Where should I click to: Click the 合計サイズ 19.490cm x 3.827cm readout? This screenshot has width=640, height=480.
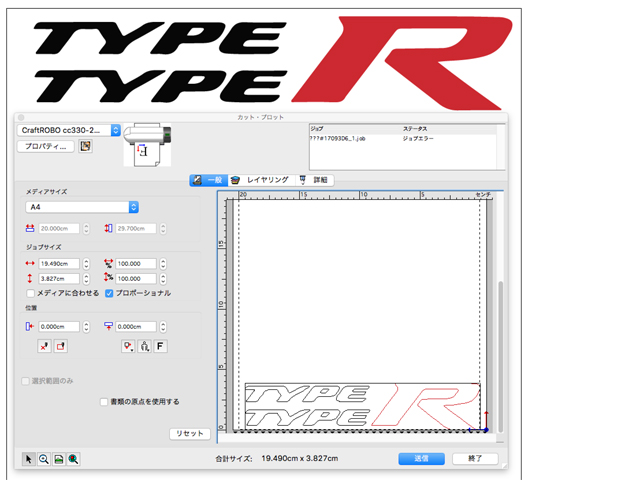click(277, 458)
